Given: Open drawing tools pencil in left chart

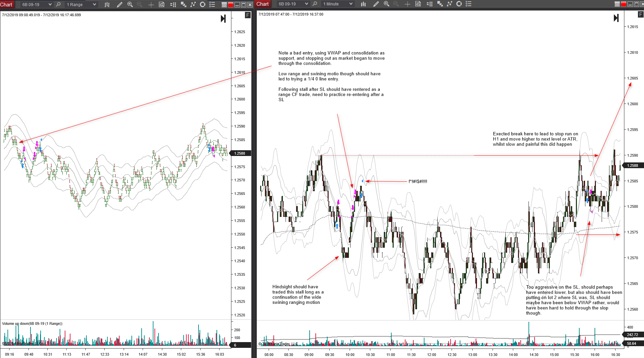Looking at the screenshot, I should [119, 4].
